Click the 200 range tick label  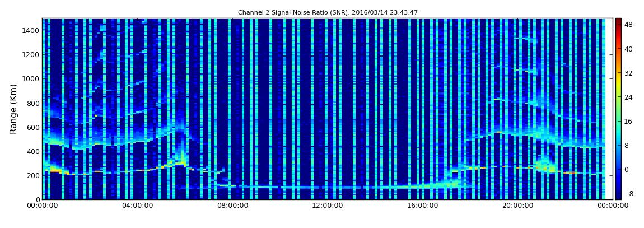[33, 176]
